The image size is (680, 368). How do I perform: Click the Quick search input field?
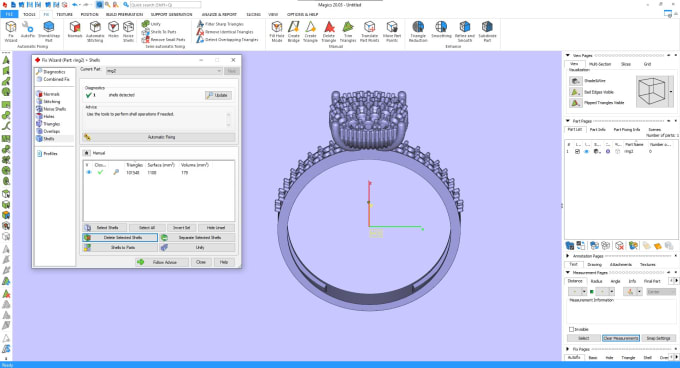pos(165,5)
